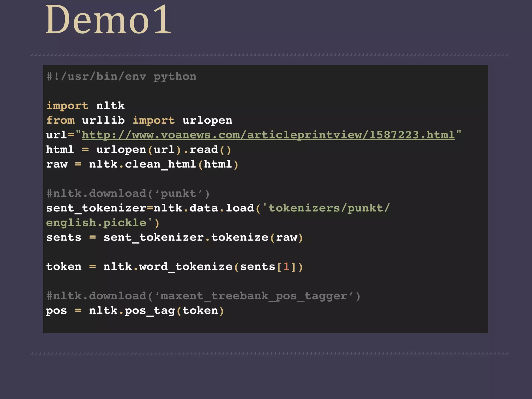The width and height of the screenshot is (532, 399).
Task: Click the maxent_treebank_pos_tagger download comment
Action: 203,296
